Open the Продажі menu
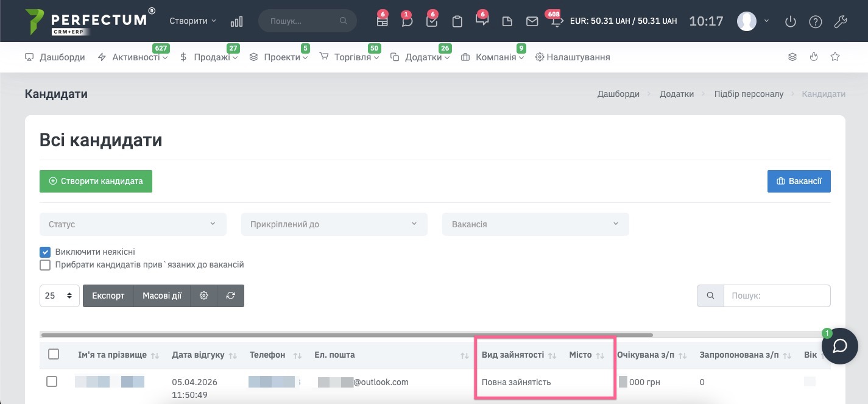Screen dimensions: 868x404 [208, 57]
